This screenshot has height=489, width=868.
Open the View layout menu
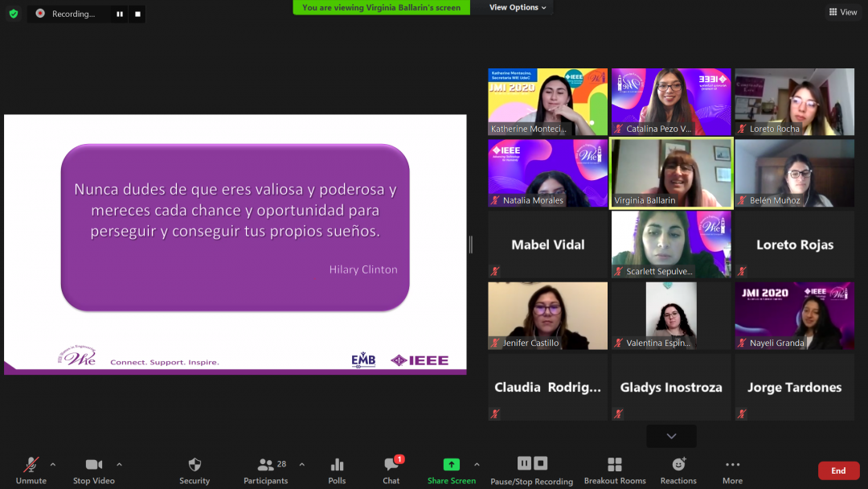point(843,12)
